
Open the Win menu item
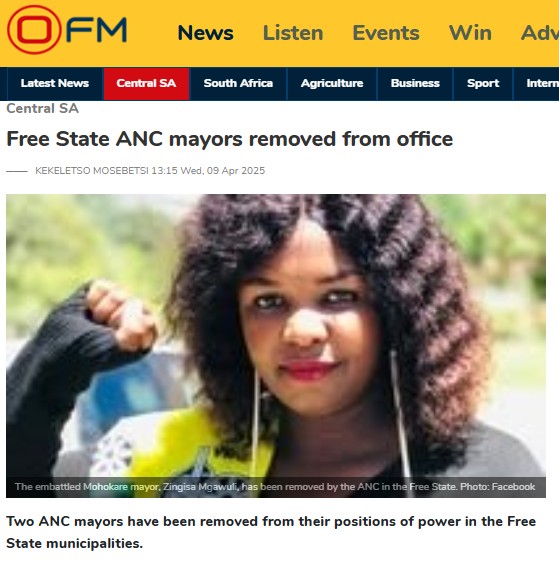470,33
